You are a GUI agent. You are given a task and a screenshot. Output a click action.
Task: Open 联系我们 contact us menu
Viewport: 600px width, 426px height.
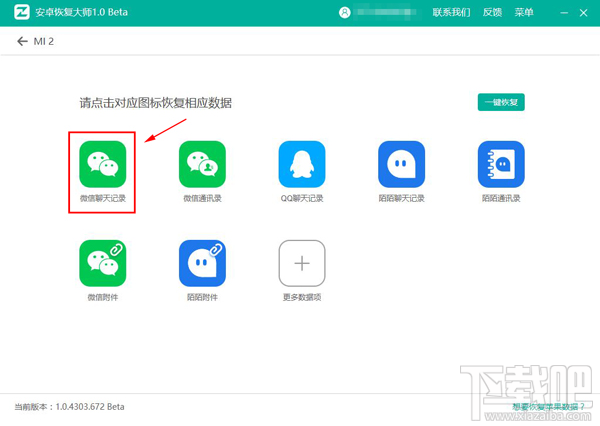point(451,13)
